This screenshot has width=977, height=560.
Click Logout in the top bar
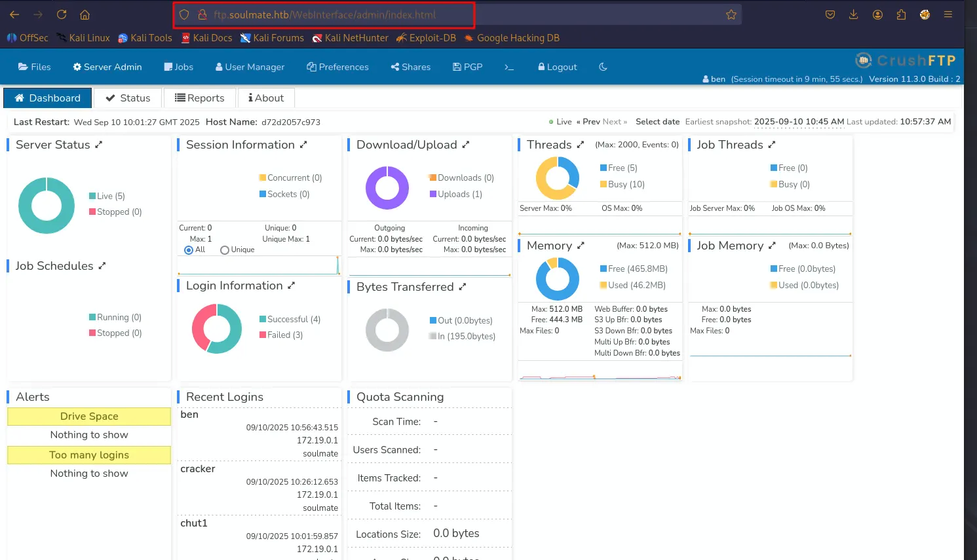558,67
